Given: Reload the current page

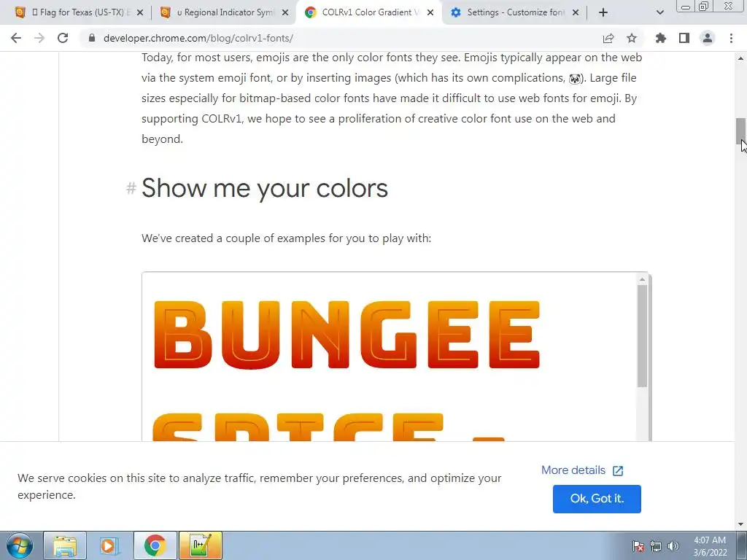Looking at the screenshot, I should pos(63,38).
